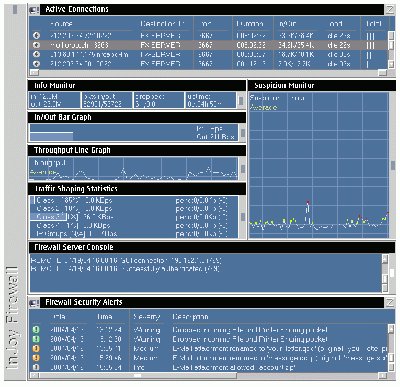
Task: Click the 'idle 22s' load value
Action: tap(339, 45)
